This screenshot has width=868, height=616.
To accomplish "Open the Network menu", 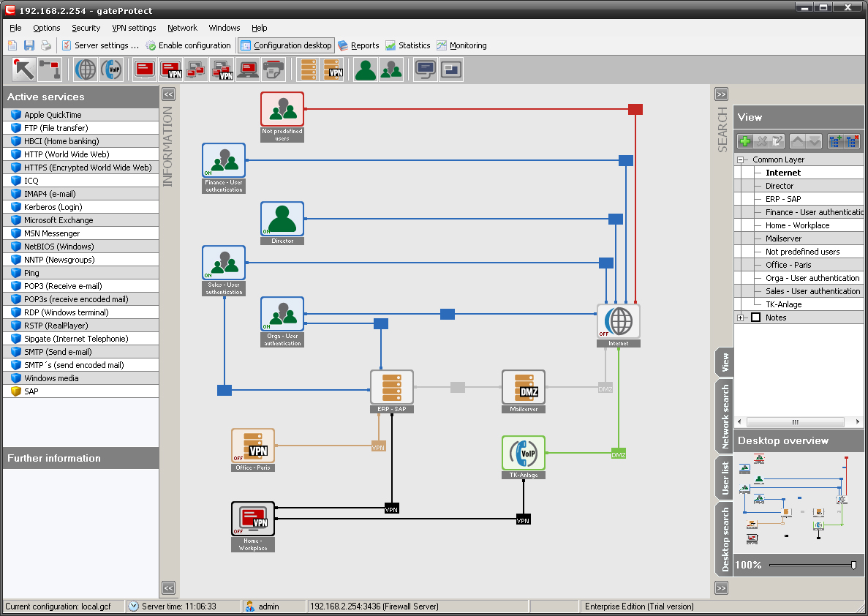I will coord(182,28).
